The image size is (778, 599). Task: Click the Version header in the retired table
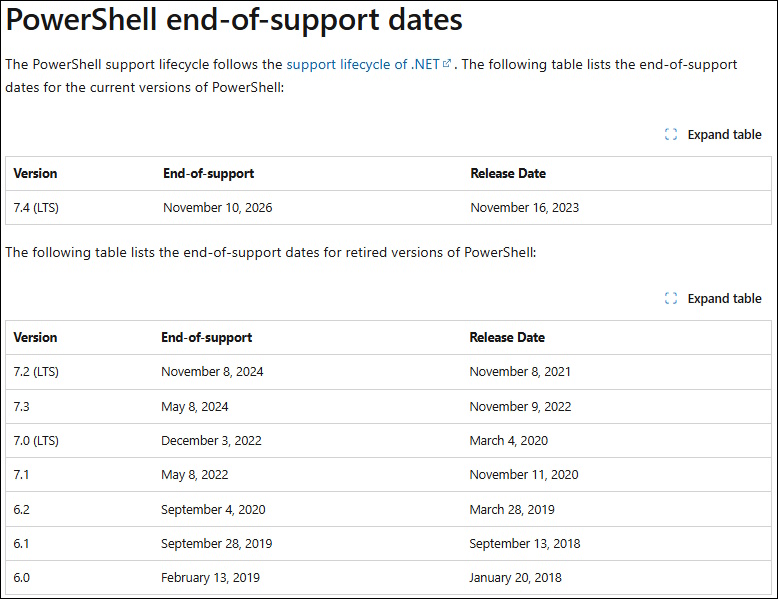click(35, 337)
